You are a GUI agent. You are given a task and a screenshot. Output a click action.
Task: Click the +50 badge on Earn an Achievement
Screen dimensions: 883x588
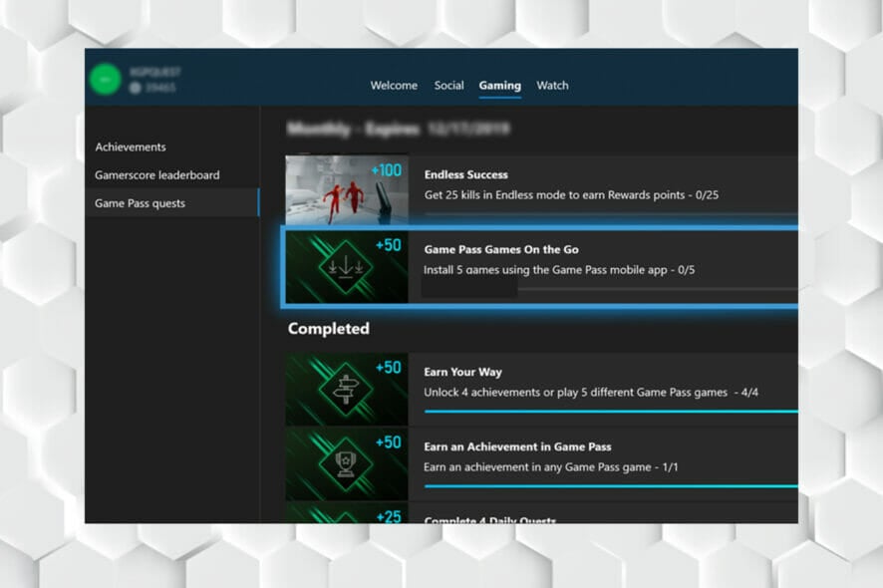[389, 442]
